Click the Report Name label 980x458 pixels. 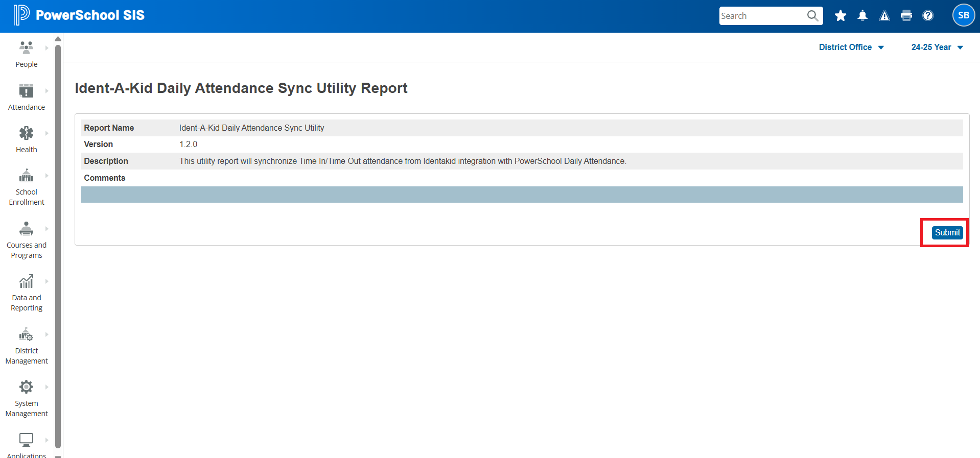click(x=109, y=128)
